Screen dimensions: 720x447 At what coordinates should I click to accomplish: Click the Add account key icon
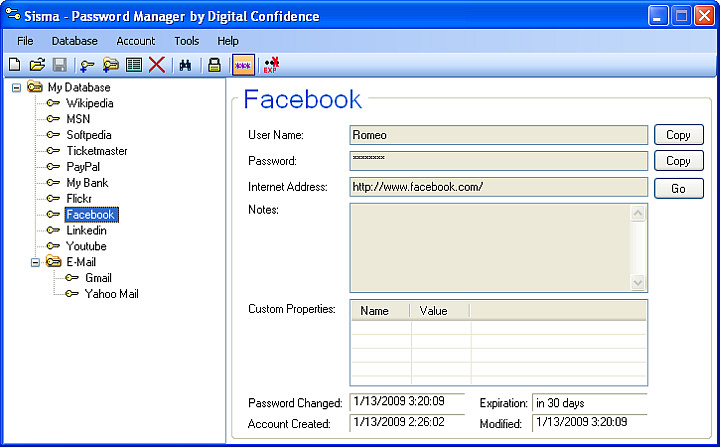pyautogui.click(x=86, y=65)
